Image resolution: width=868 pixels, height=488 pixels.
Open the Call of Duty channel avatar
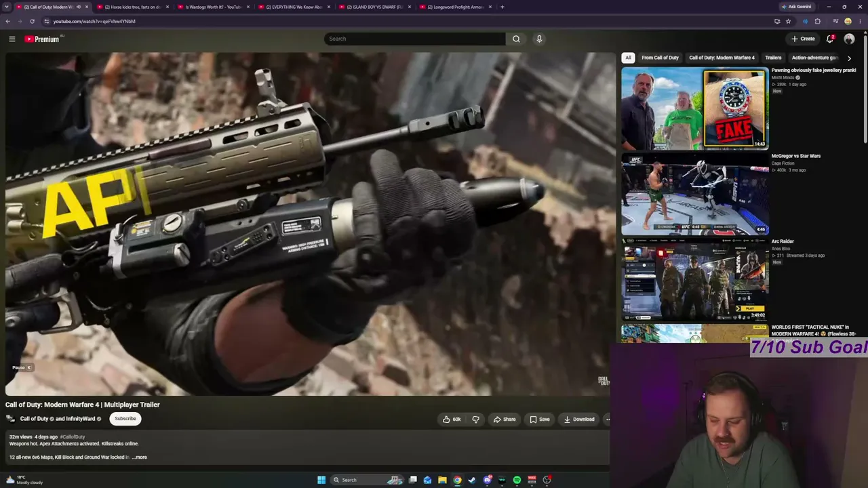coord(11,419)
